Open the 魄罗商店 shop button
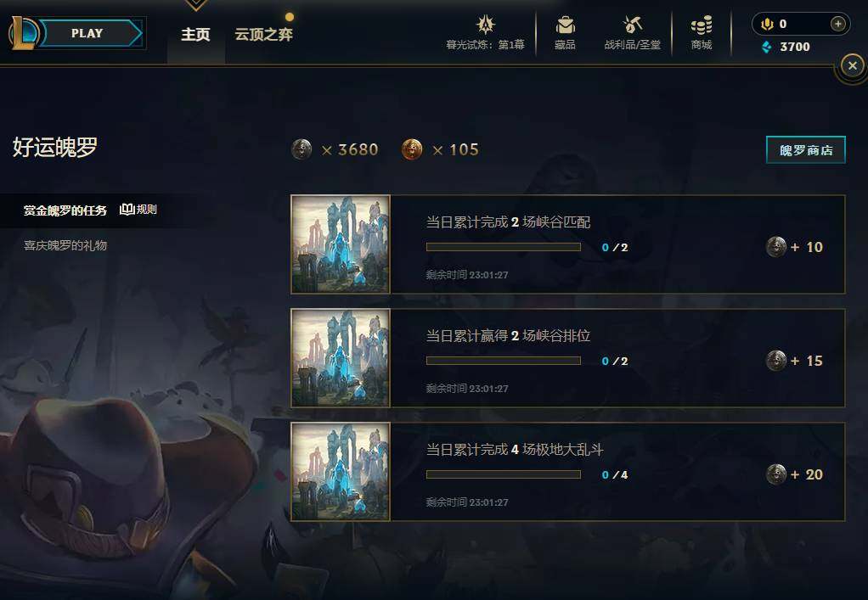Image resolution: width=868 pixels, height=600 pixels. point(805,150)
